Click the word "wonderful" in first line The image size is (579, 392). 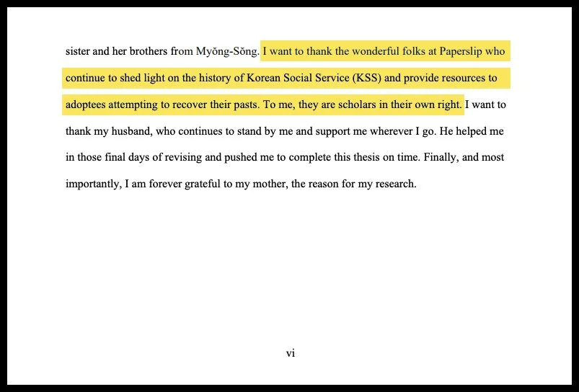pos(376,51)
